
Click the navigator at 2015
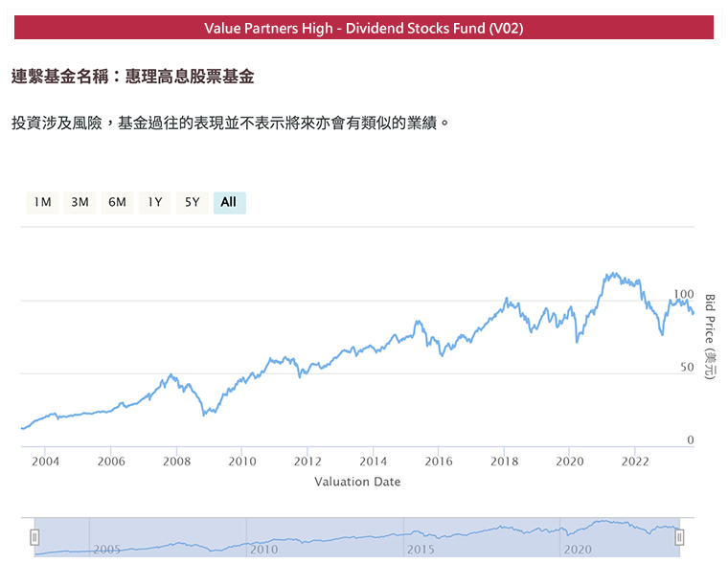pyautogui.click(x=421, y=550)
